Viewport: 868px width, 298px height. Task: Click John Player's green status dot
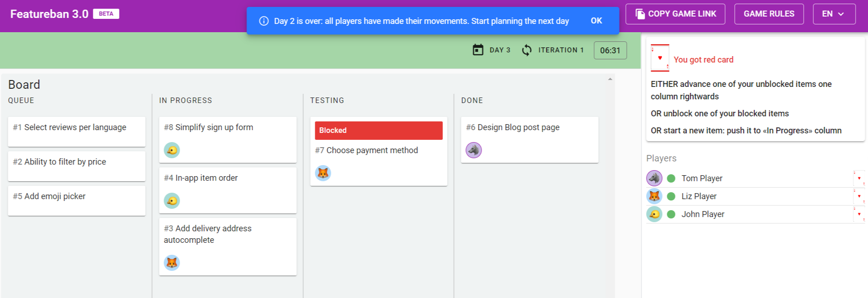(x=671, y=214)
